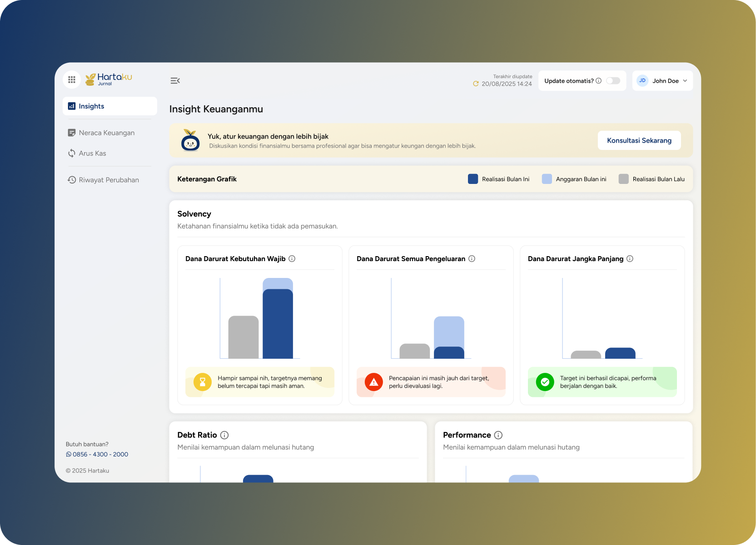
Task: Collapse the sidebar menu icon
Action: (175, 81)
